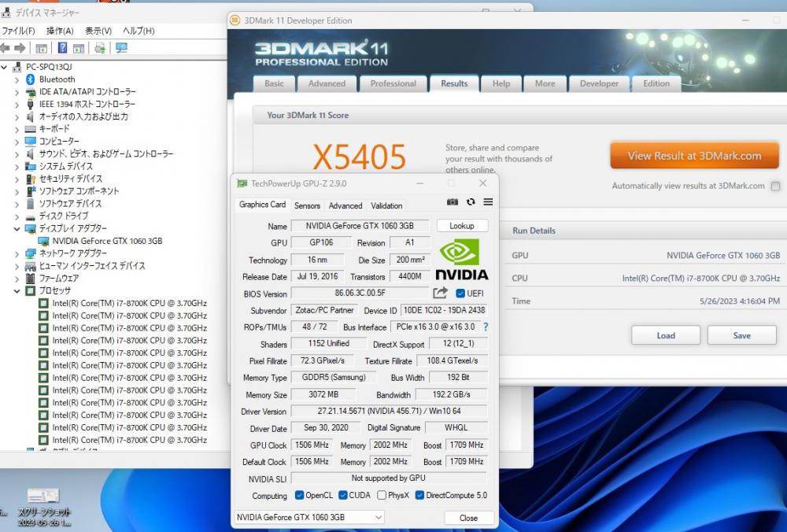This screenshot has width=787, height=532.
Task: Click the Bus Interface question mark in GPU-Z
Action: point(486,327)
